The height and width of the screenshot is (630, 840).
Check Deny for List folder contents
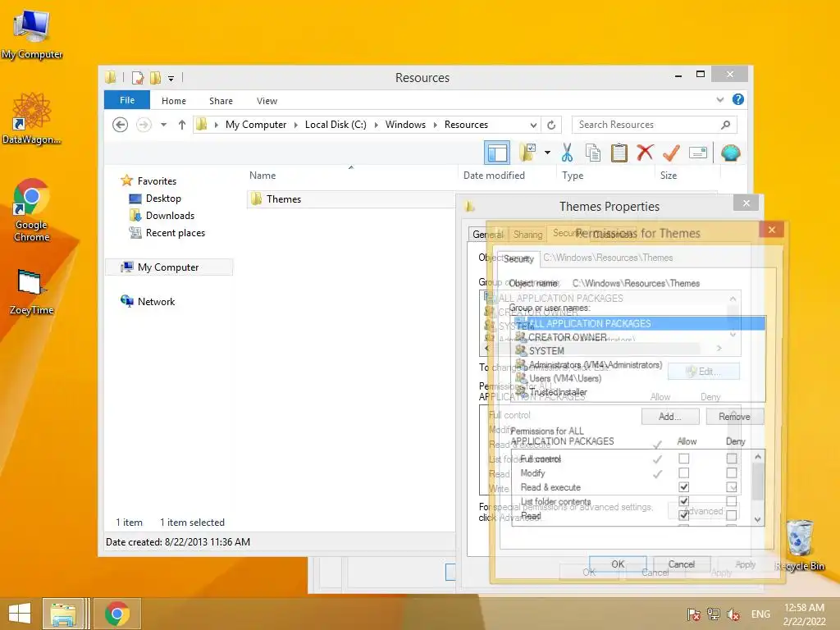tap(731, 501)
